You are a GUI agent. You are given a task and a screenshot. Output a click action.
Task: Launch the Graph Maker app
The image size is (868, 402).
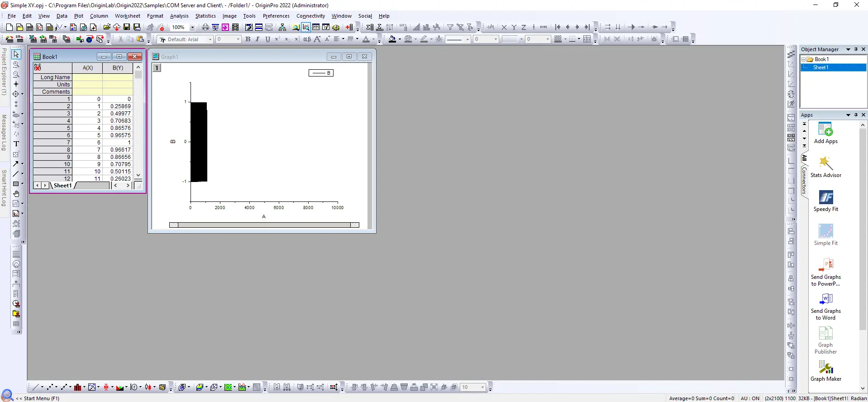coord(826,371)
